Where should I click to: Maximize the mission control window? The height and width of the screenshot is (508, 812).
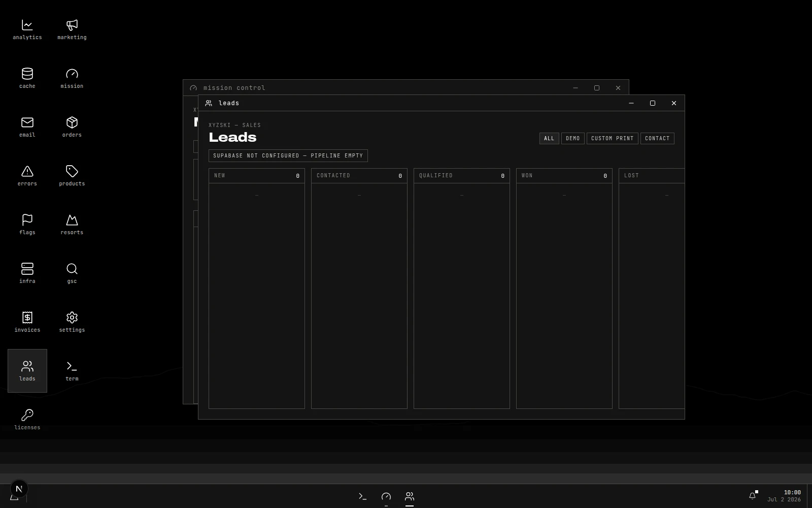(597, 88)
